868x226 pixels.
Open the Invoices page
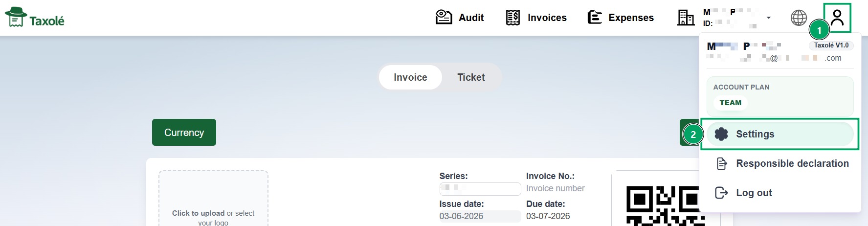tap(536, 18)
